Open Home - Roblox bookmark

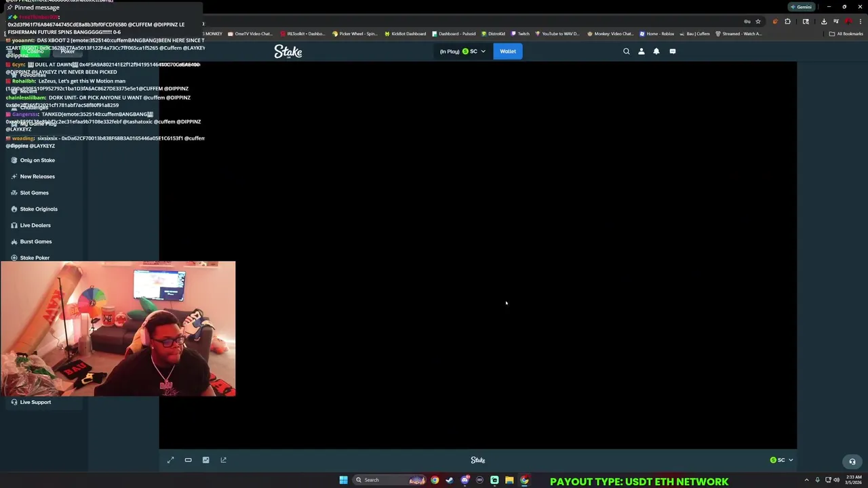[656, 34]
